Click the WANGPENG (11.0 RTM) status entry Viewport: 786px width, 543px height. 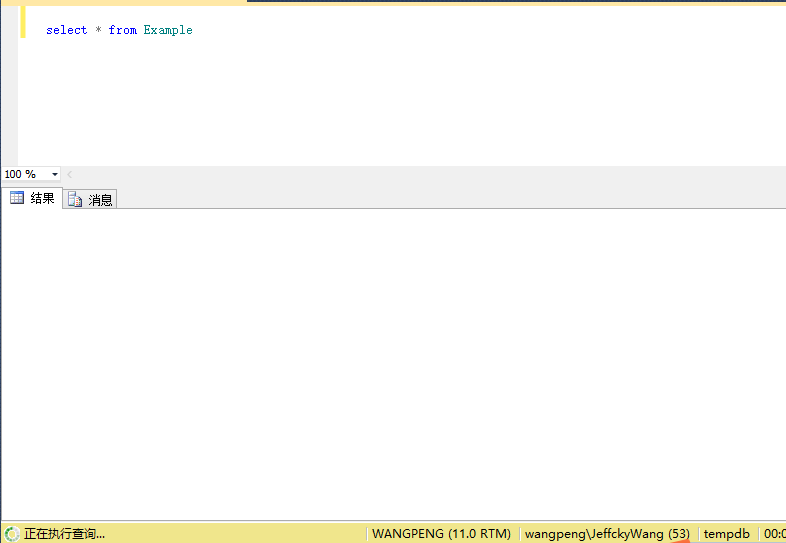[441, 534]
